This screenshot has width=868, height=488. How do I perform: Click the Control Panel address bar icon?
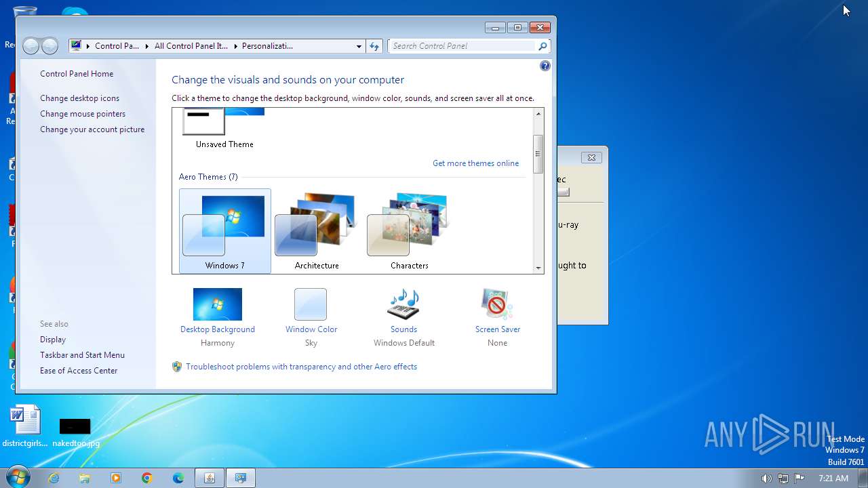76,46
